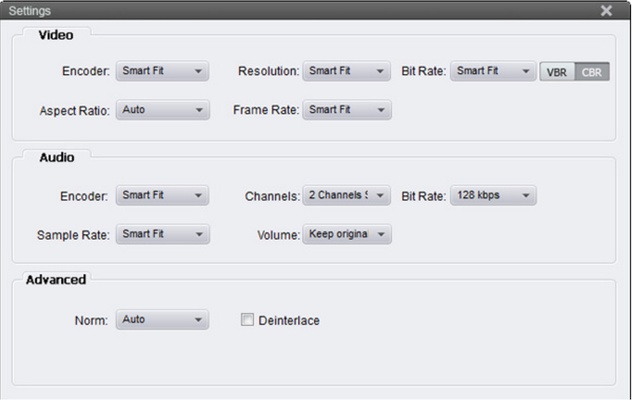Viewport: 633px width, 400px height.
Task: Click the Advanced section heading
Action: click(x=56, y=280)
